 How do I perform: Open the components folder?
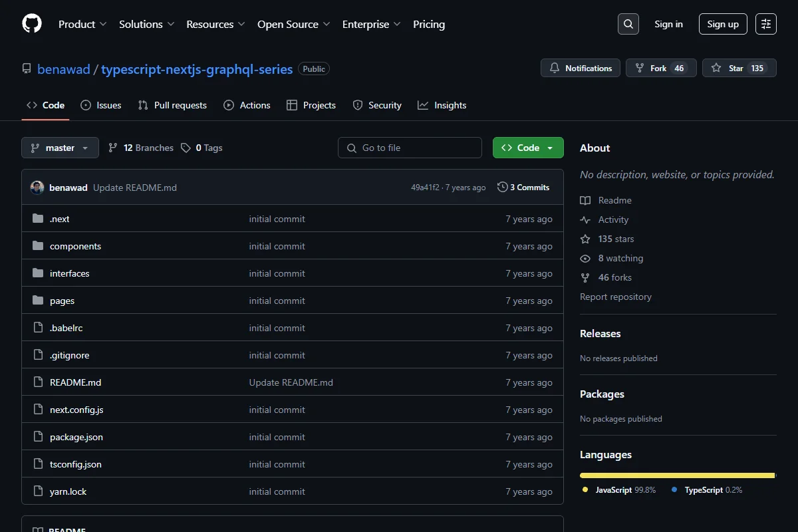(75, 246)
